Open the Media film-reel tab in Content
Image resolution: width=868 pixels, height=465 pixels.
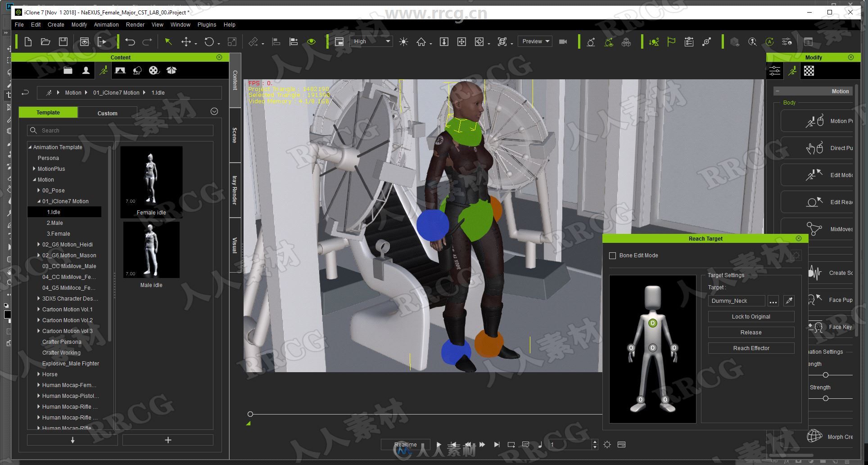154,70
